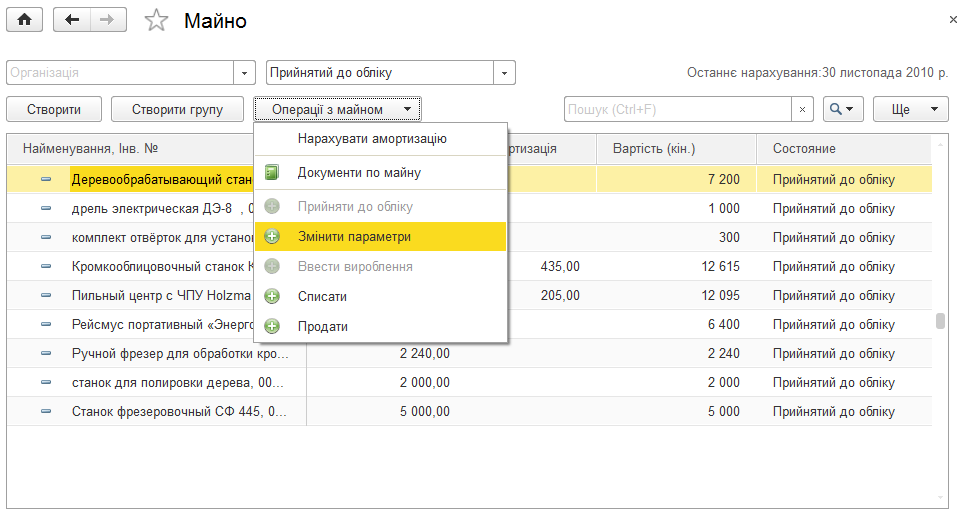Open the Ще menu
The height and width of the screenshot is (512, 961).
(911, 109)
